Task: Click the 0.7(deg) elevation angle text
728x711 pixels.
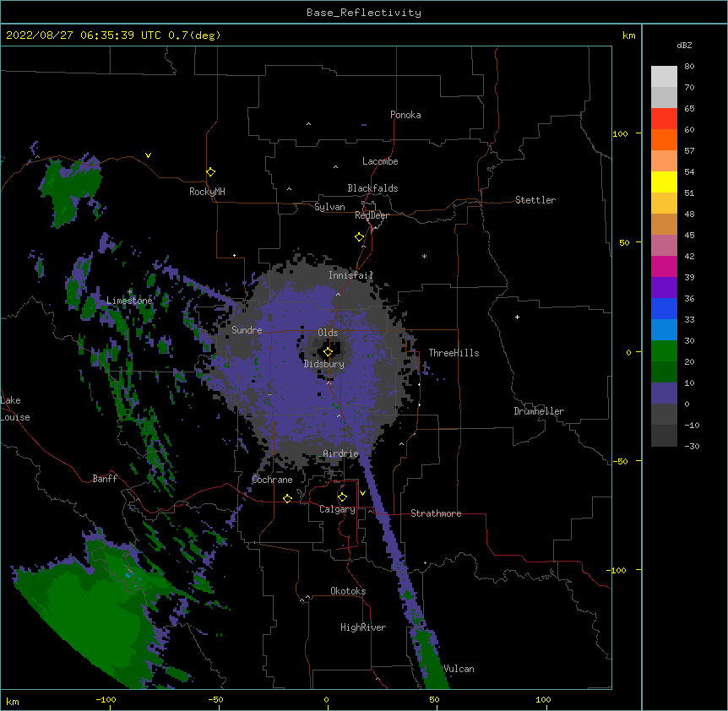Action: click(194, 35)
